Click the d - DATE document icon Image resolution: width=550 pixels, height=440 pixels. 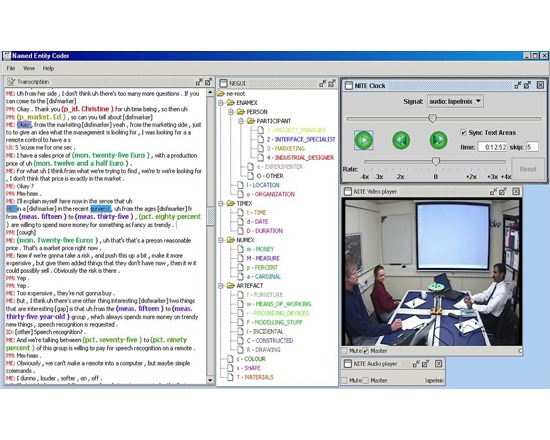click(x=240, y=222)
